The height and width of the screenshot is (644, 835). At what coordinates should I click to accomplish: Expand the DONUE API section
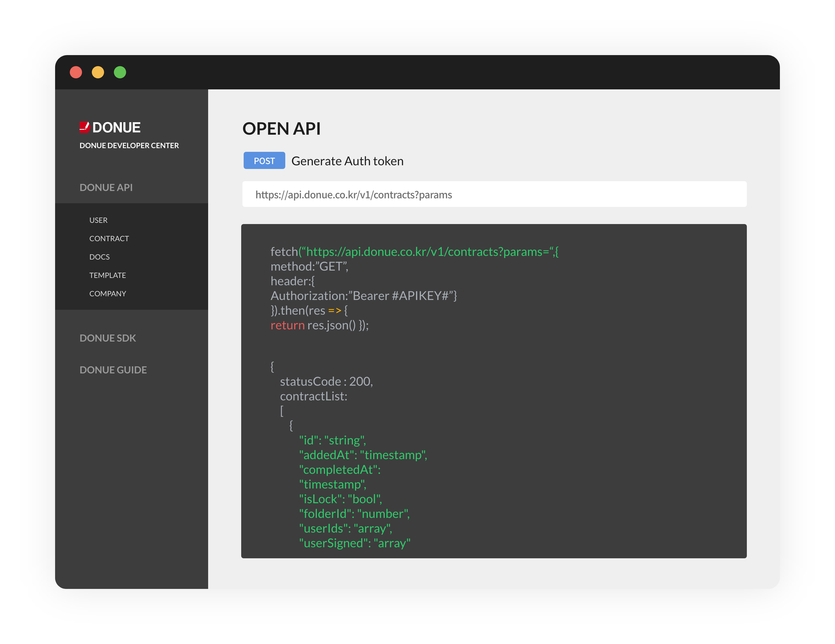click(106, 187)
